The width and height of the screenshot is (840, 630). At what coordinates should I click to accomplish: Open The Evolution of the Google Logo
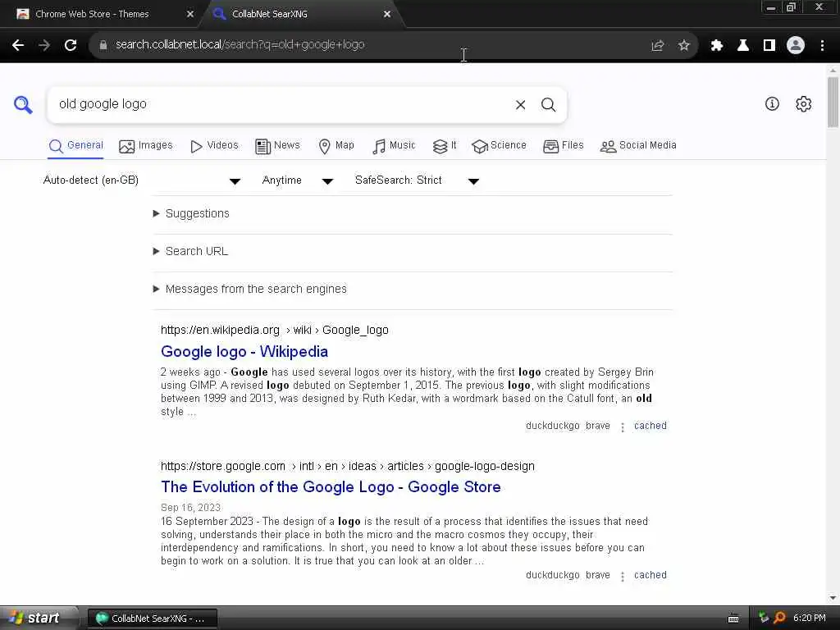click(x=331, y=487)
